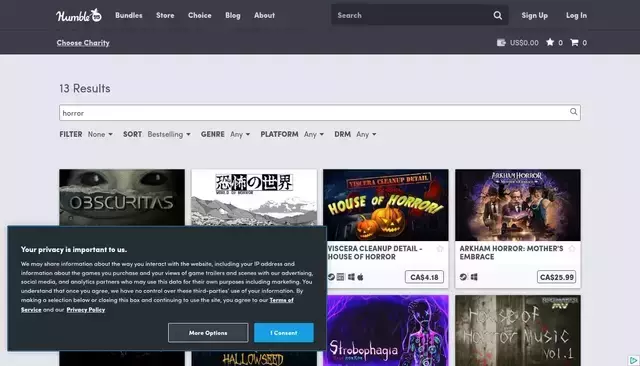Open the Viscera Cleanup House of Horror thumbnail

[x=386, y=205]
